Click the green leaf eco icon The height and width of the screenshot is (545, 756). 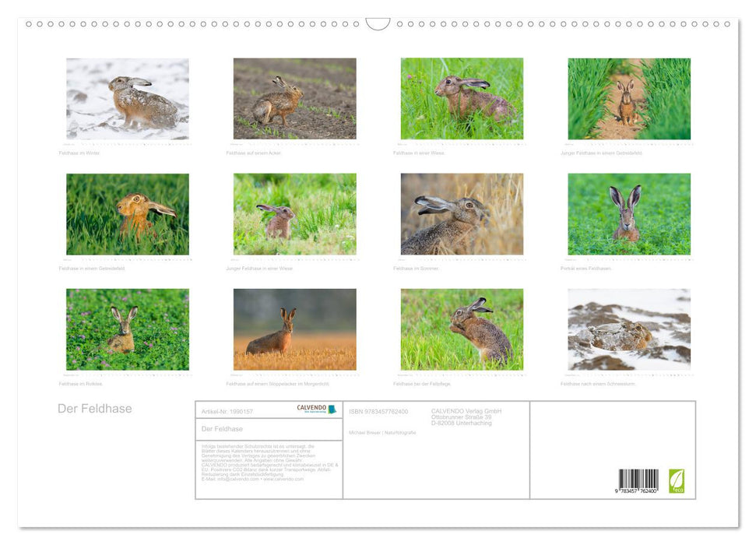click(x=677, y=480)
